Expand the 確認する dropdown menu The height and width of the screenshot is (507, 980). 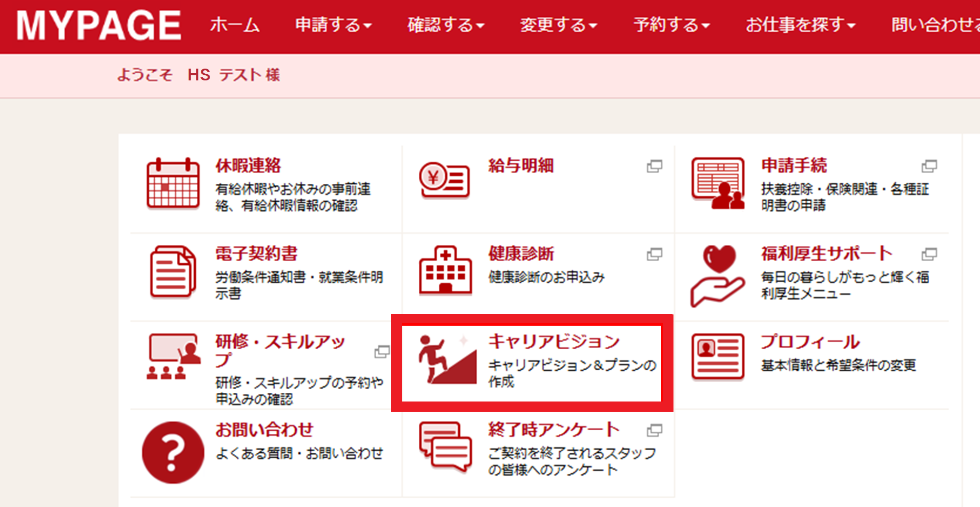point(446,25)
